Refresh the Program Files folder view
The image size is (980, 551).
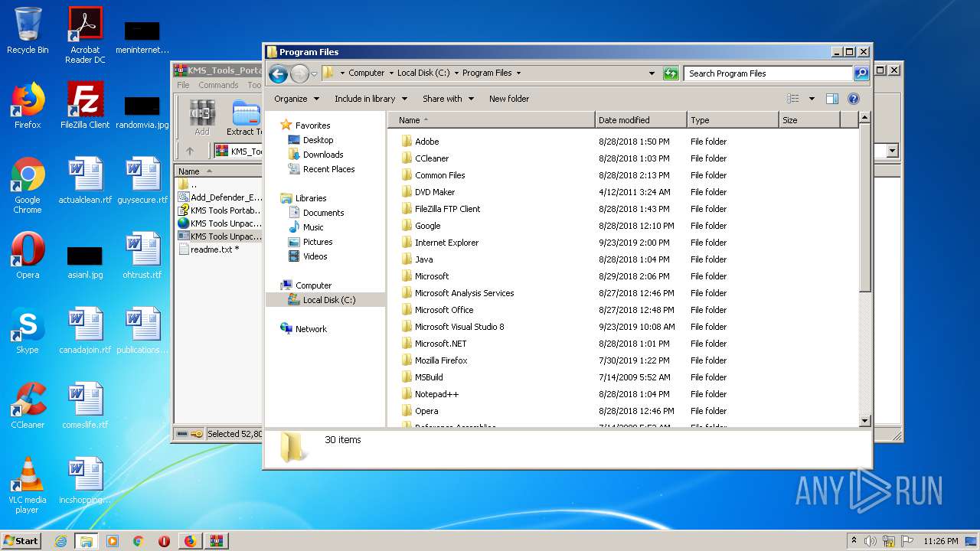click(671, 73)
